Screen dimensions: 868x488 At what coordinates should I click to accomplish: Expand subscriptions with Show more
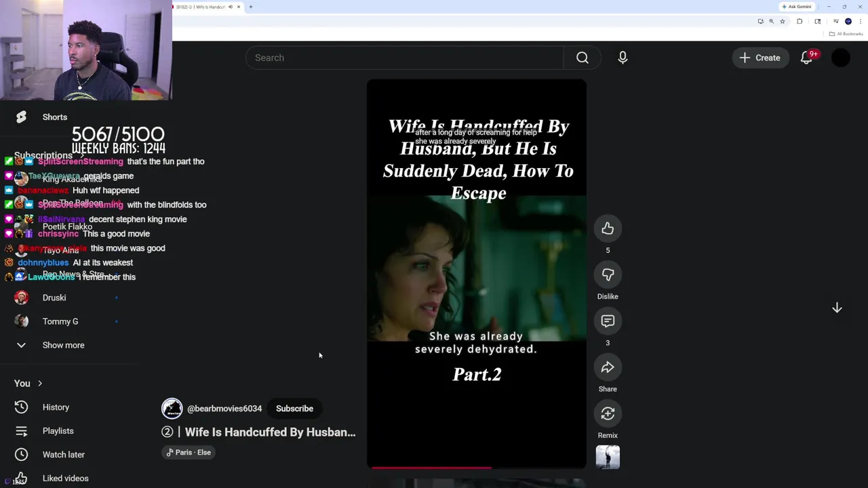pyautogui.click(x=63, y=345)
